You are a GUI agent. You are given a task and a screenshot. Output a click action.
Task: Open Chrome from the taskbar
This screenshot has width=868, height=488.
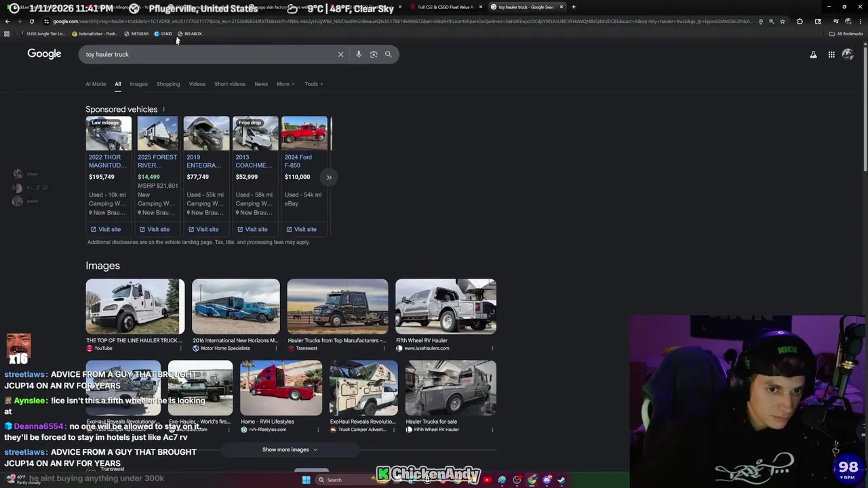click(x=532, y=480)
